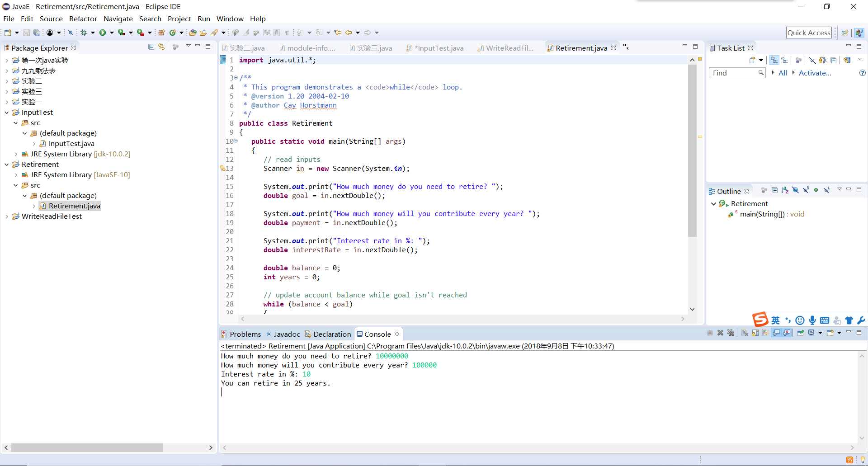The height and width of the screenshot is (466, 868).
Task: Click Collapse All in Package Explorer
Action: coord(151,47)
